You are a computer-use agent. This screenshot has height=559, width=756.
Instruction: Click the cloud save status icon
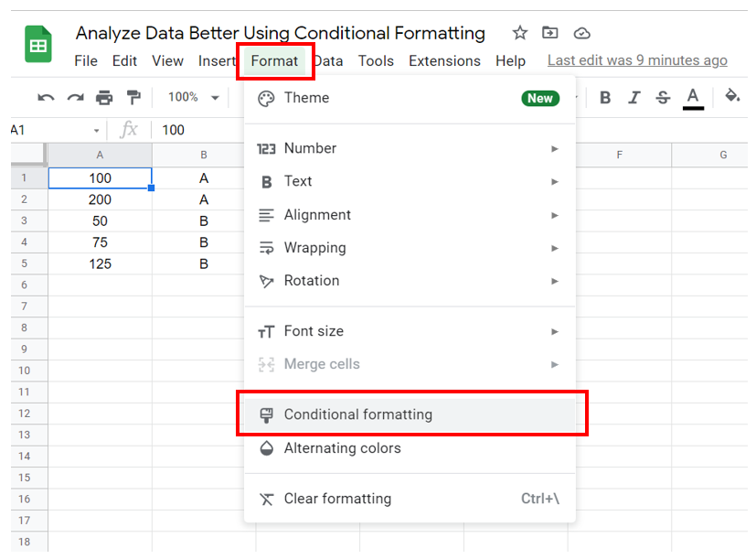tap(581, 33)
